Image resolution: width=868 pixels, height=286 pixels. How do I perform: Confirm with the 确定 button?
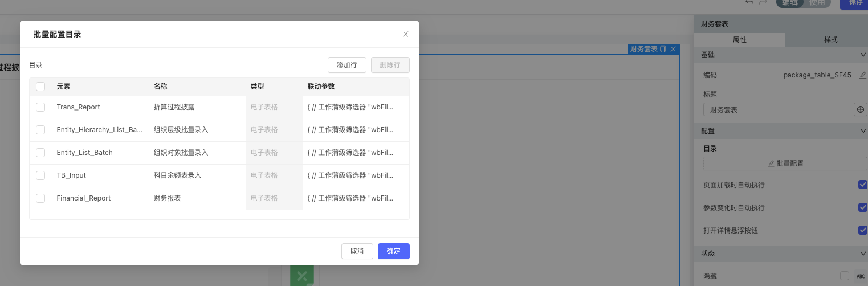(393, 251)
